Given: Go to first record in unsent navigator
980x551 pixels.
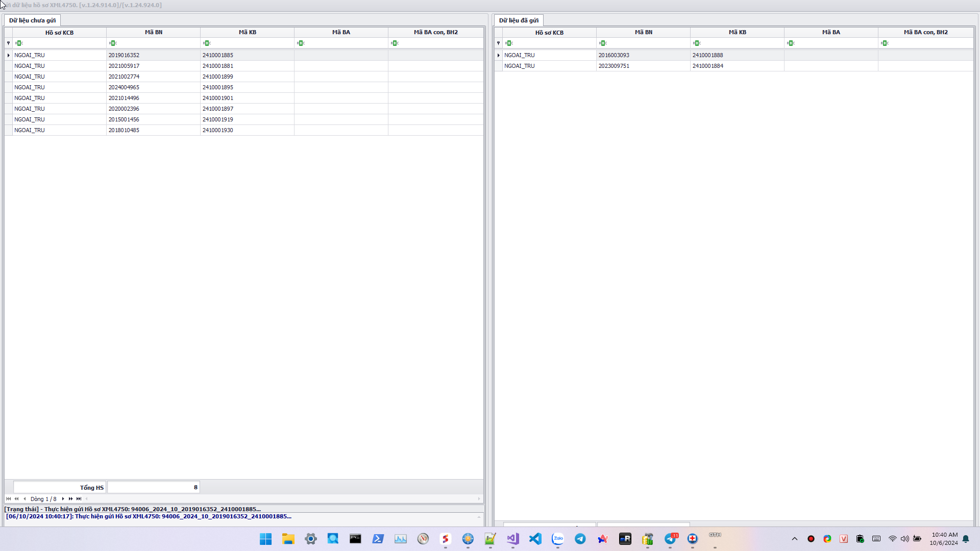Looking at the screenshot, I should coord(8,499).
